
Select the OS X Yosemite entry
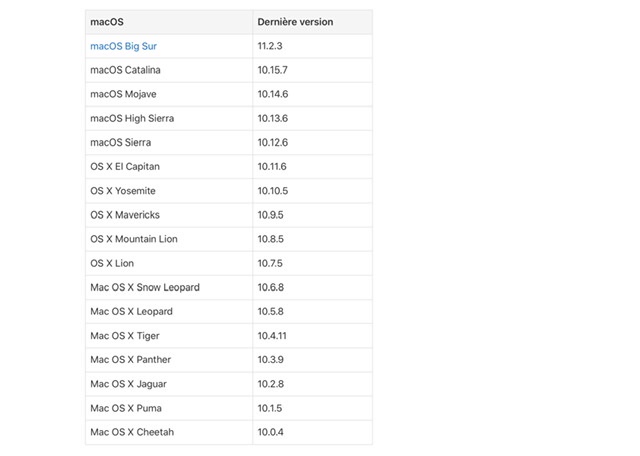[123, 190]
